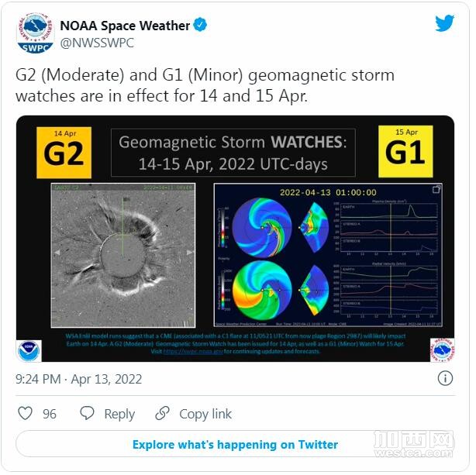Click the copy link chain icon

pyautogui.click(x=162, y=413)
